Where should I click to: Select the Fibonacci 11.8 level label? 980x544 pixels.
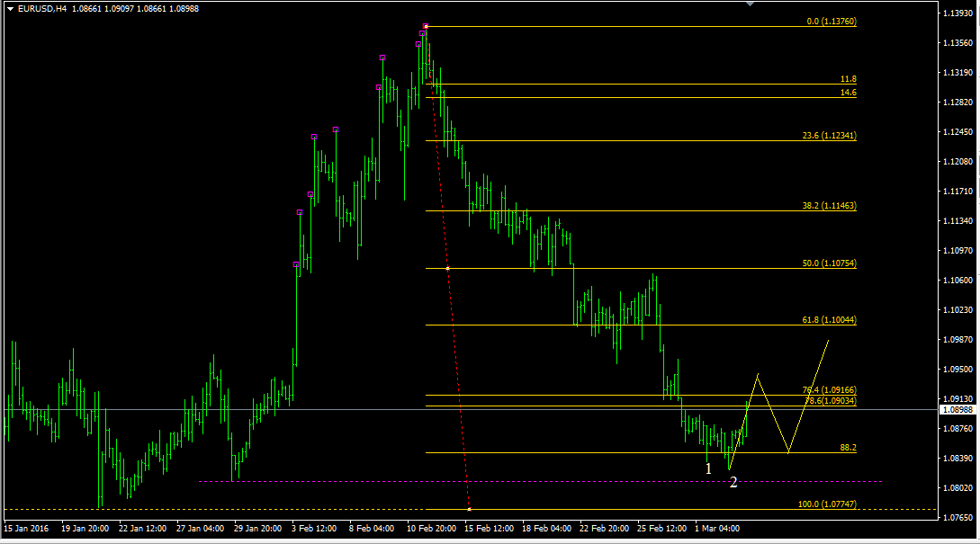coord(848,79)
